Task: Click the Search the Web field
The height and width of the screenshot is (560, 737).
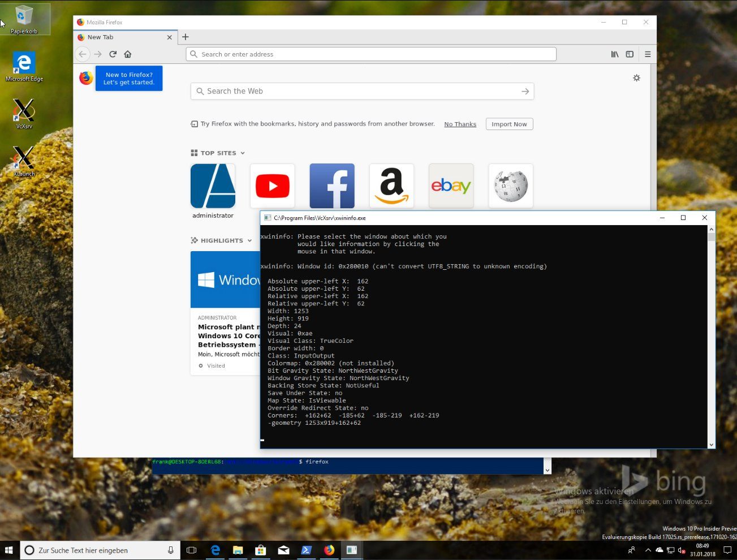Action: coord(362,91)
